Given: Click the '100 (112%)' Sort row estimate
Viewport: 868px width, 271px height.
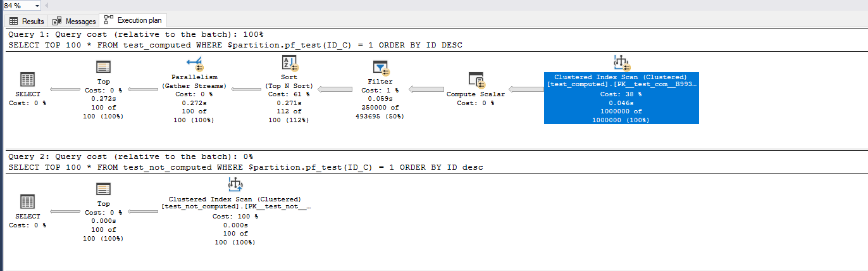Looking at the screenshot, I should click(289, 120).
